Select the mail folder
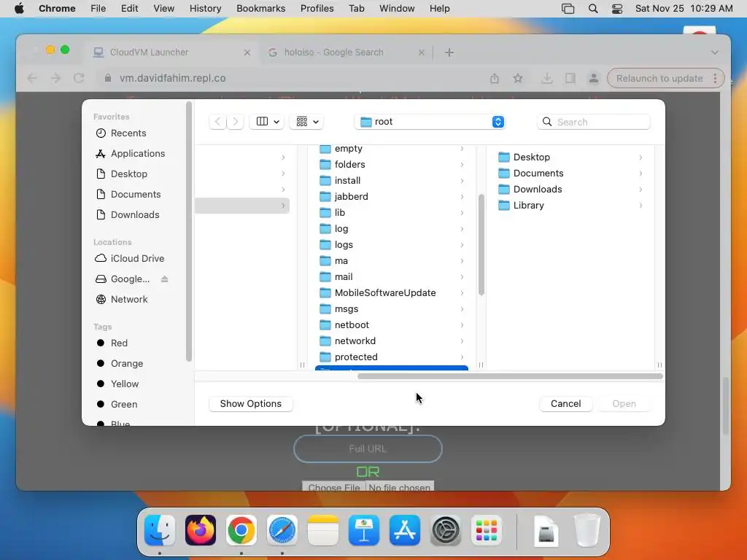The image size is (747, 560). (391, 276)
